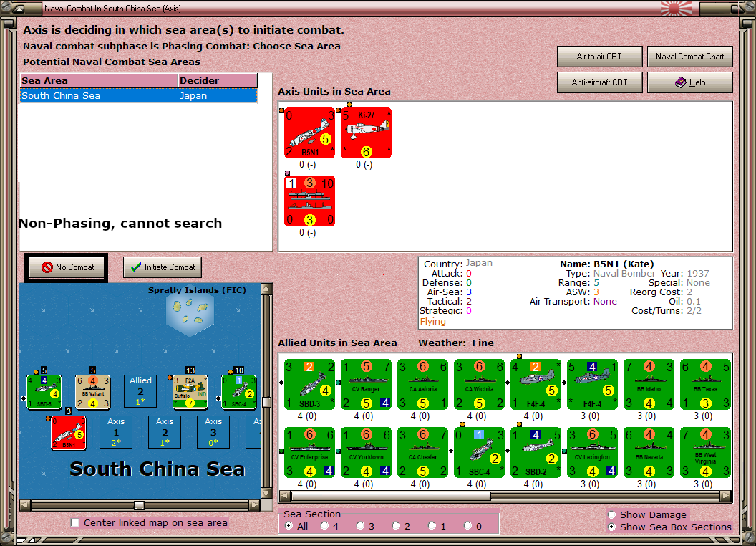Viewport: 756px width, 546px height.
Task: Click Allied units scrollbar left arrow
Action: [285, 496]
